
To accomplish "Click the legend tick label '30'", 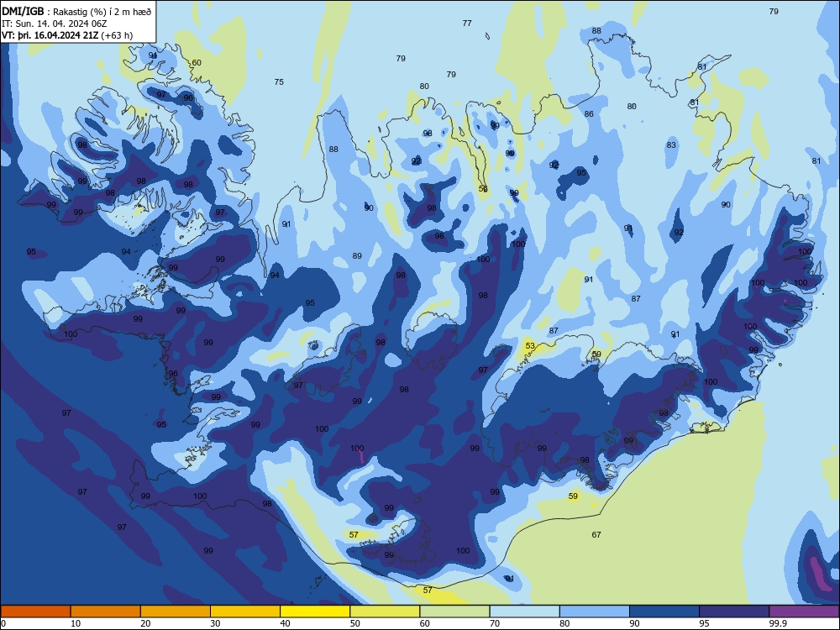I will click(x=215, y=623).
